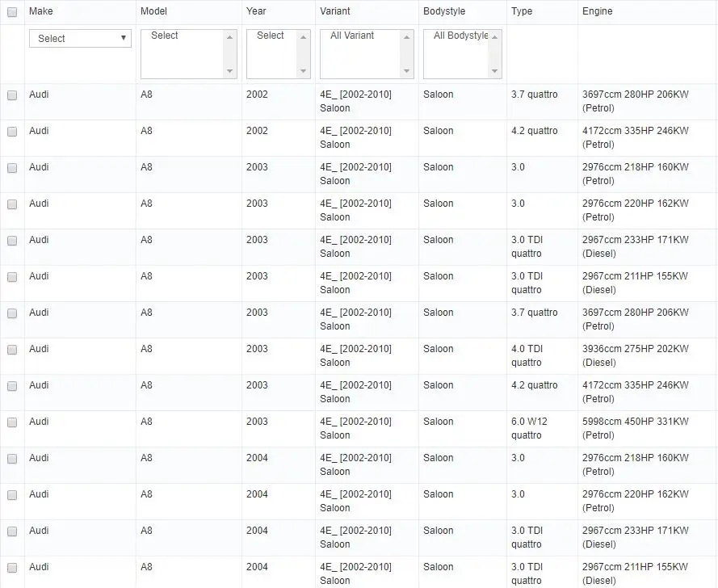718x588 pixels.
Task: Click the down arrow of the Variant list scrollbar
Action: pyautogui.click(x=406, y=71)
